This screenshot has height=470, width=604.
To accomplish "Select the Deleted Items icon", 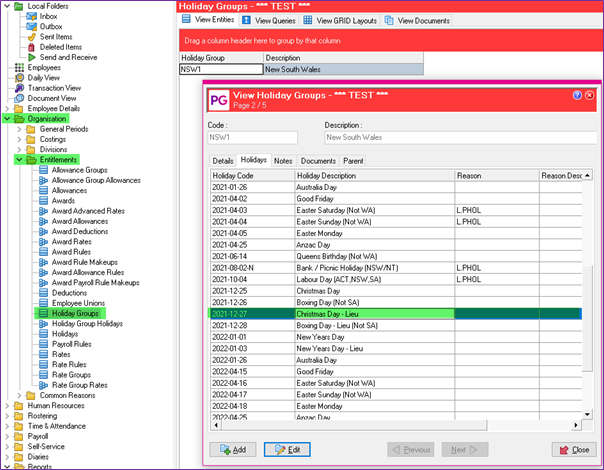I will tap(32, 47).
